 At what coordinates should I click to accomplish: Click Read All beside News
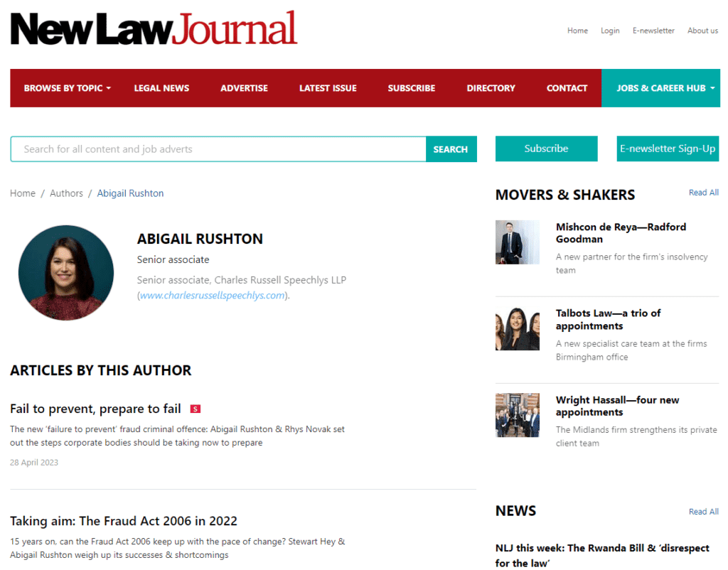pos(703,512)
